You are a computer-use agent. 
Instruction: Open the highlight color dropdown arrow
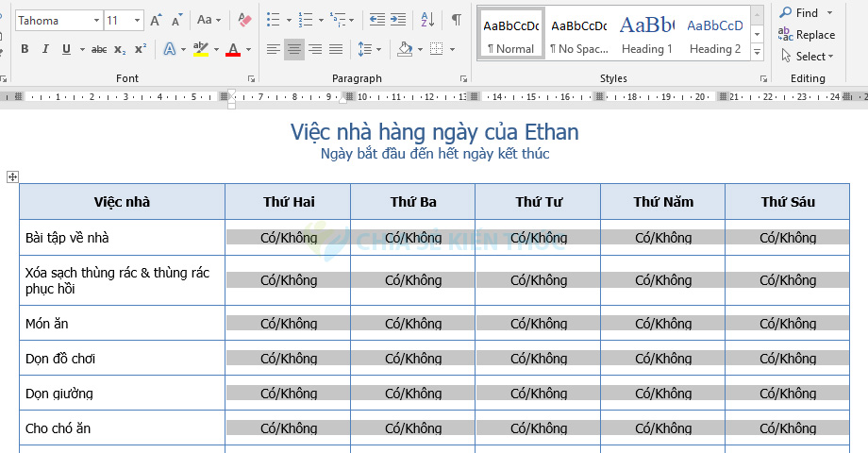click(x=216, y=49)
